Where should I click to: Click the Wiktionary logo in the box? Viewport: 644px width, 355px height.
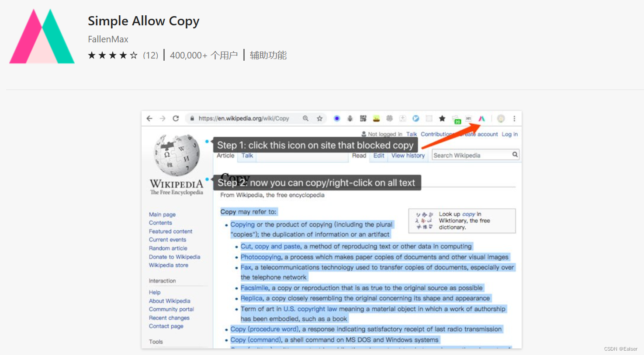(424, 221)
